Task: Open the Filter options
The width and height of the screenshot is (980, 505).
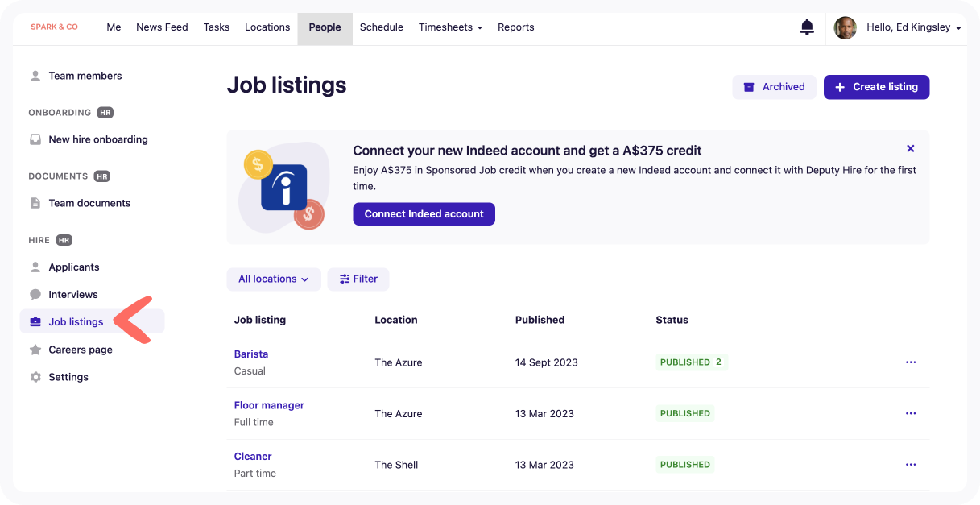Action: tap(358, 279)
